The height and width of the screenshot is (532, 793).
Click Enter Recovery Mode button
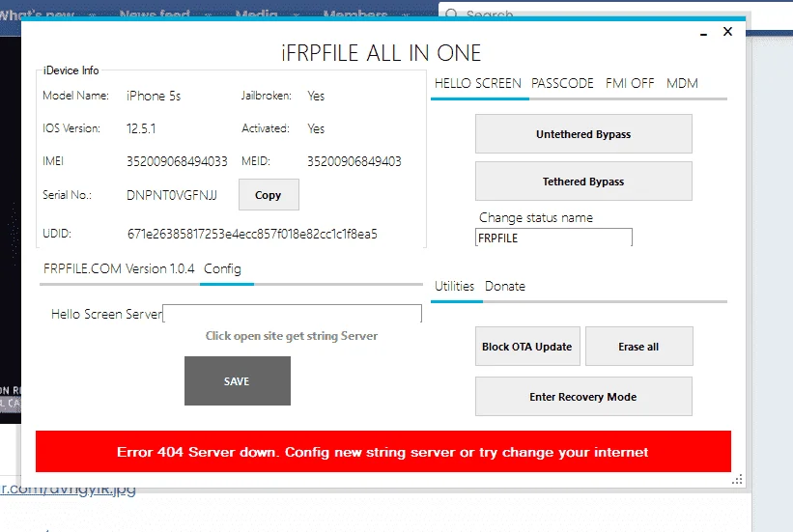(583, 397)
